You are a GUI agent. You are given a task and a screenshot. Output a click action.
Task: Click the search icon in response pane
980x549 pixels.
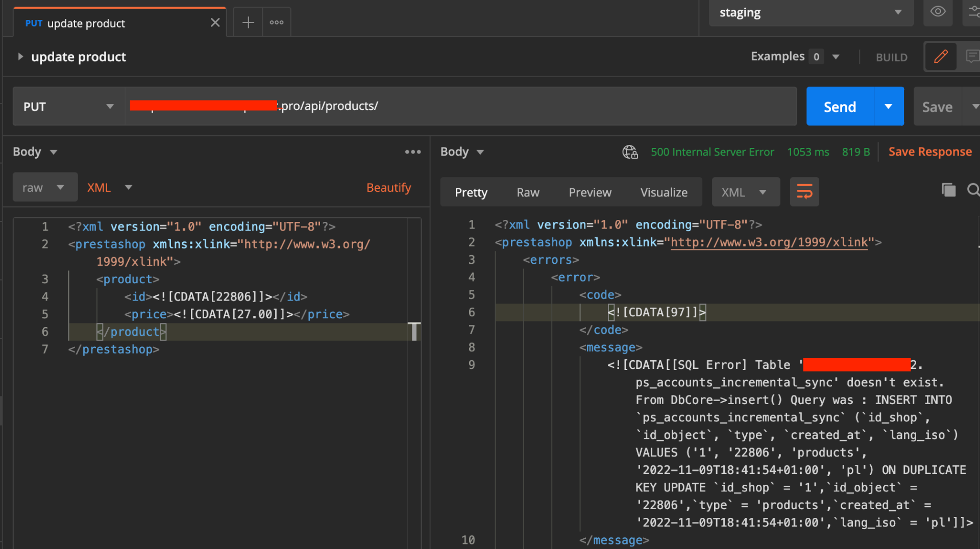pos(973,190)
